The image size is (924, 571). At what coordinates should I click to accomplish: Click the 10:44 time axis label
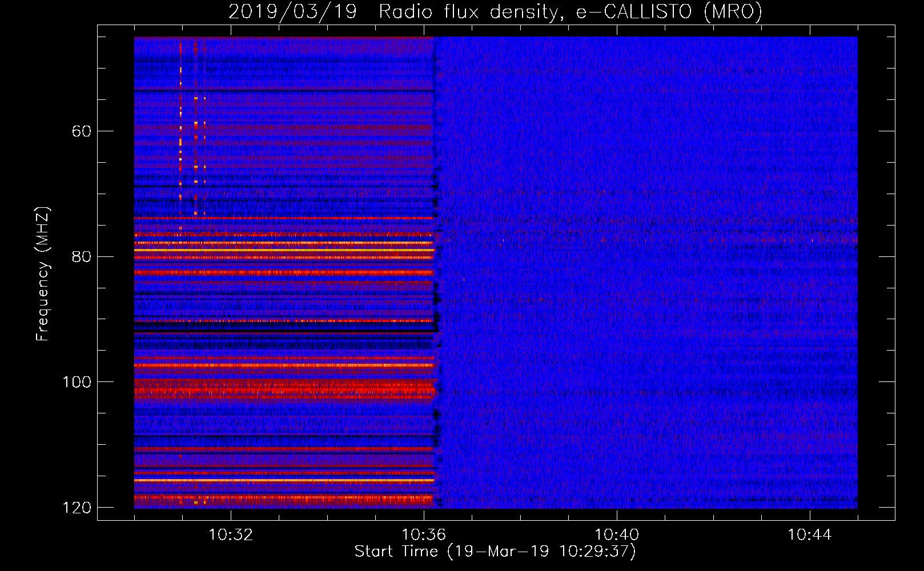[810, 535]
